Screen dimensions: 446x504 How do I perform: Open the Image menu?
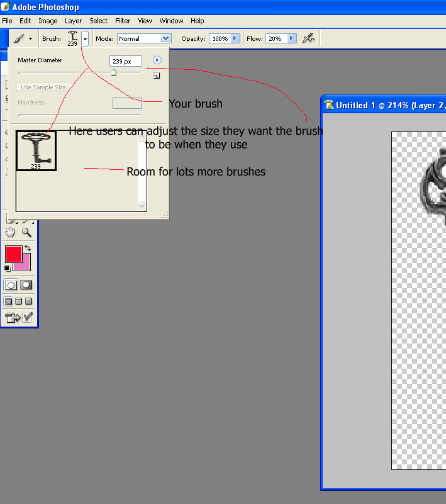tap(48, 21)
